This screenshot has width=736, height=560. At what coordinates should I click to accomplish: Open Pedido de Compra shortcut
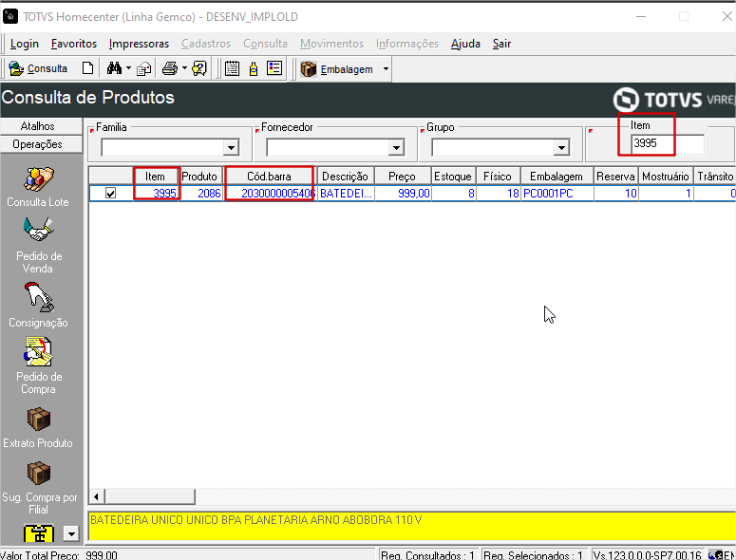click(x=39, y=365)
